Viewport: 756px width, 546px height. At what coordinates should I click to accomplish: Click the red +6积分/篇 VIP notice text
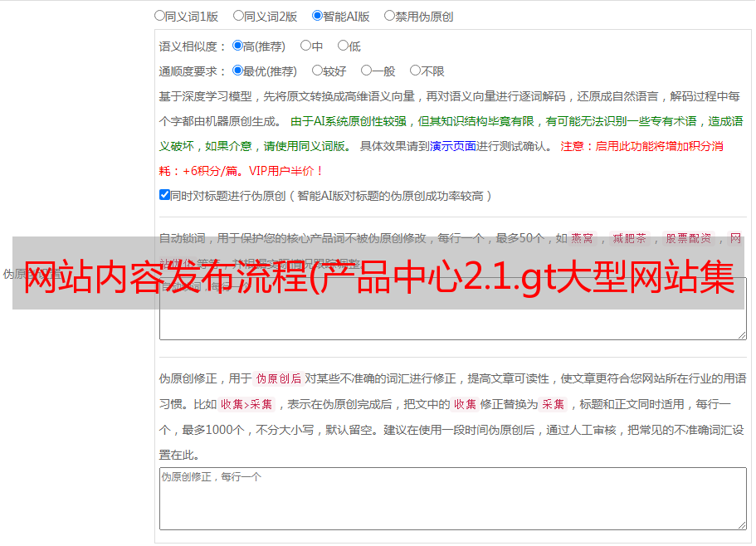click(241, 171)
